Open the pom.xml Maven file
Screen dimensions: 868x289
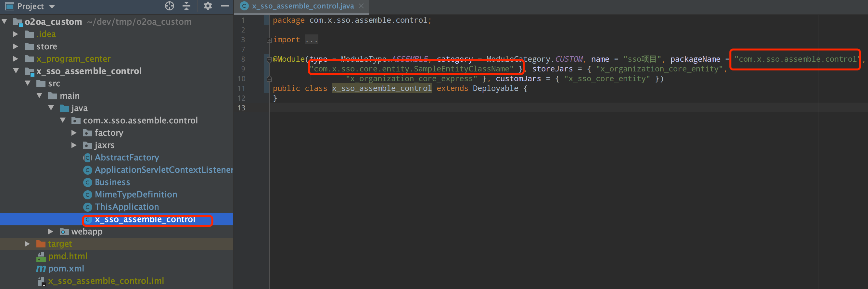point(66,269)
